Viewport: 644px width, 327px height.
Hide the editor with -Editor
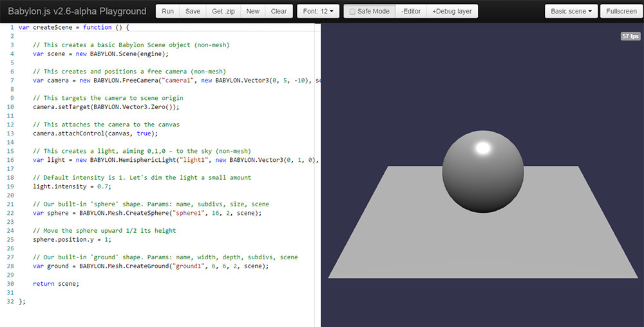point(411,11)
